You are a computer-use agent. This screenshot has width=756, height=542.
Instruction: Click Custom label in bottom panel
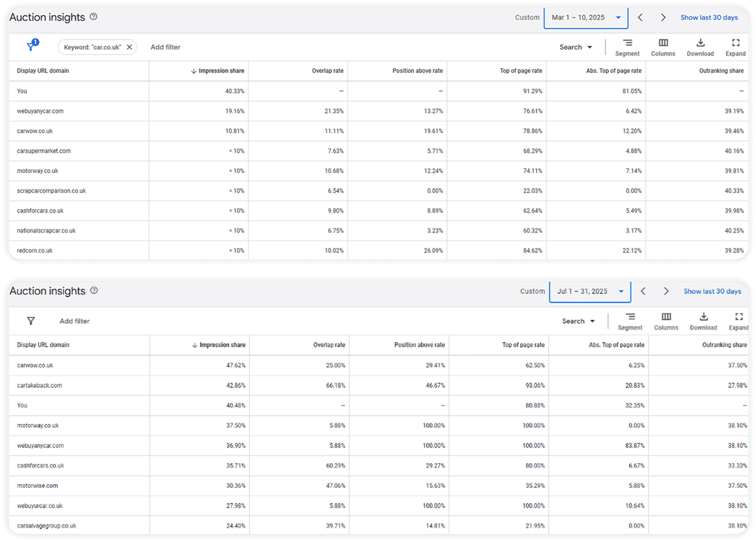pos(532,291)
